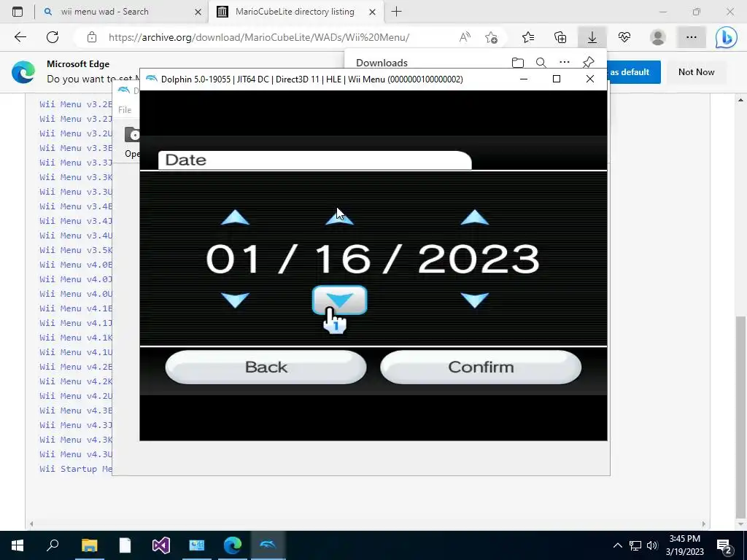Open downloads folder icon in Downloads panel
This screenshot has width=747, height=560.
pyautogui.click(x=517, y=63)
